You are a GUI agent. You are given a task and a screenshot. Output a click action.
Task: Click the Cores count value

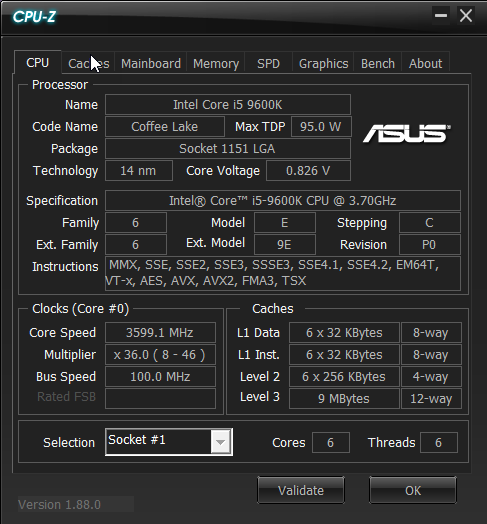[331, 442]
